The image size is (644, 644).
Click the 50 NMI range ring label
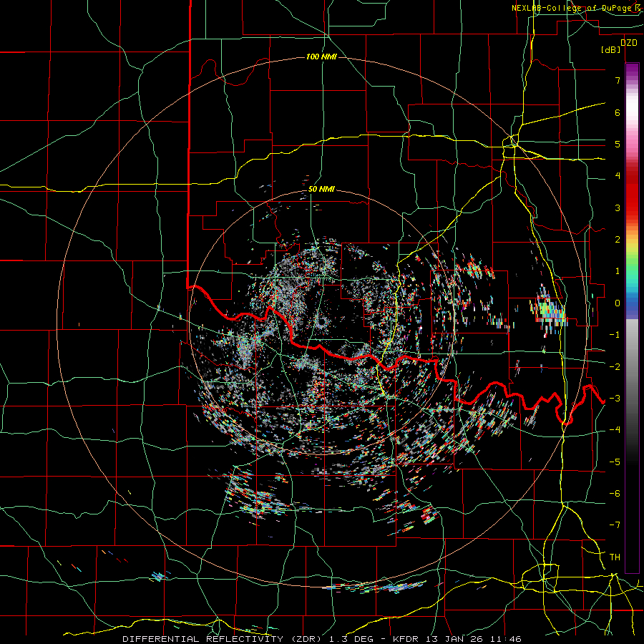(321, 190)
